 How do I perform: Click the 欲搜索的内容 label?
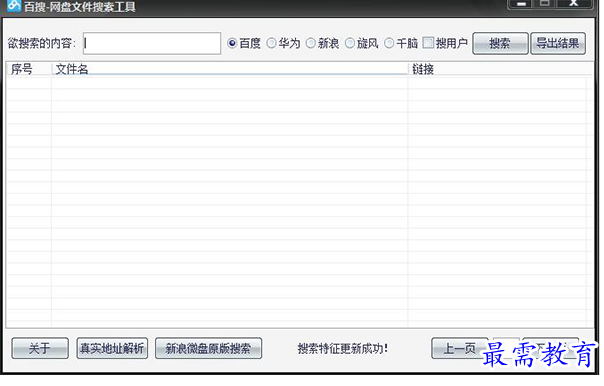coord(42,43)
